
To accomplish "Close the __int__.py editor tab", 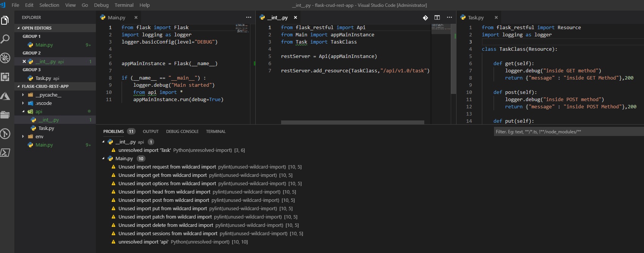I will click(295, 17).
